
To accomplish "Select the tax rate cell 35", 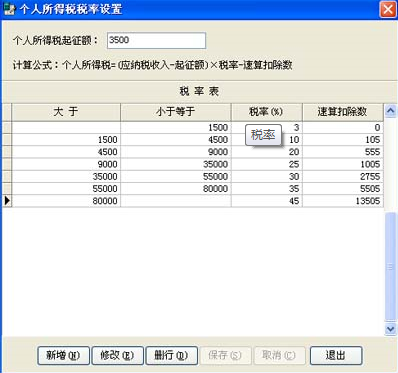I will tap(267, 189).
